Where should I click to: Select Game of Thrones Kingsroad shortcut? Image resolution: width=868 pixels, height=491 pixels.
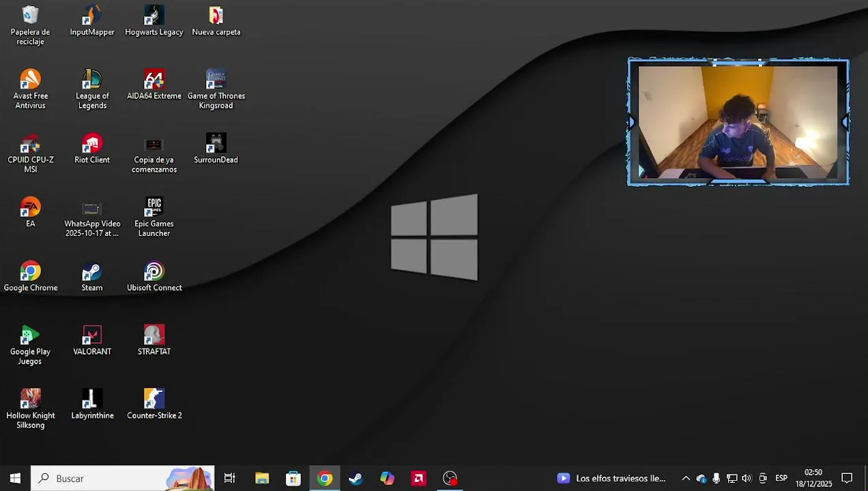coord(216,89)
